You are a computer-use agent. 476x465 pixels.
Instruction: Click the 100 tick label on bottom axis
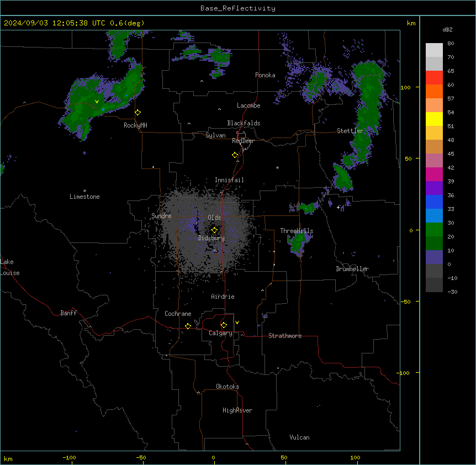point(355,457)
